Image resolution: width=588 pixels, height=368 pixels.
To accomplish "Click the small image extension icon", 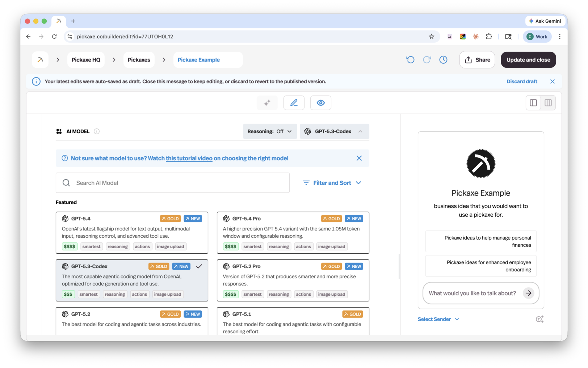I will pyautogui.click(x=450, y=37).
